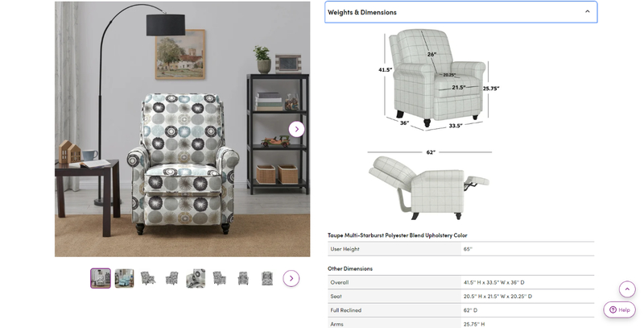
Task: Choose the third thumbnail of reclined chair
Action: click(x=148, y=278)
